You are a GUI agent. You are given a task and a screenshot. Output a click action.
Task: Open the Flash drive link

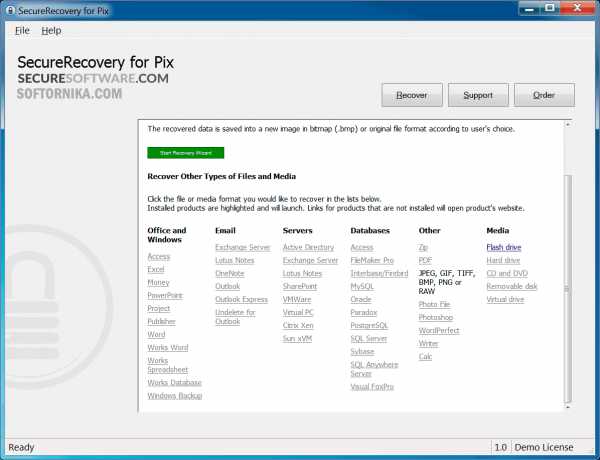click(504, 247)
